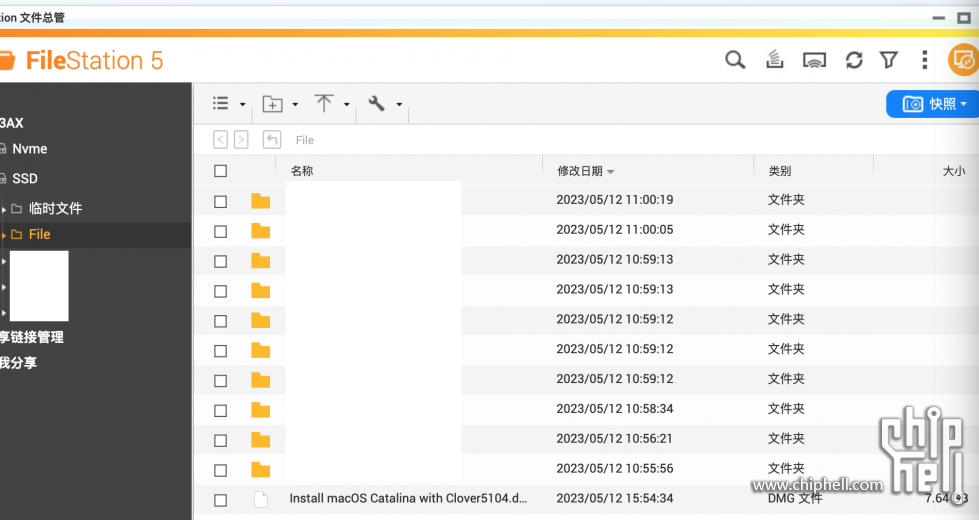979x520 pixels.
Task: Check the row dated 2023/05/12 10:55:56
Action: (x=220, y=471)
